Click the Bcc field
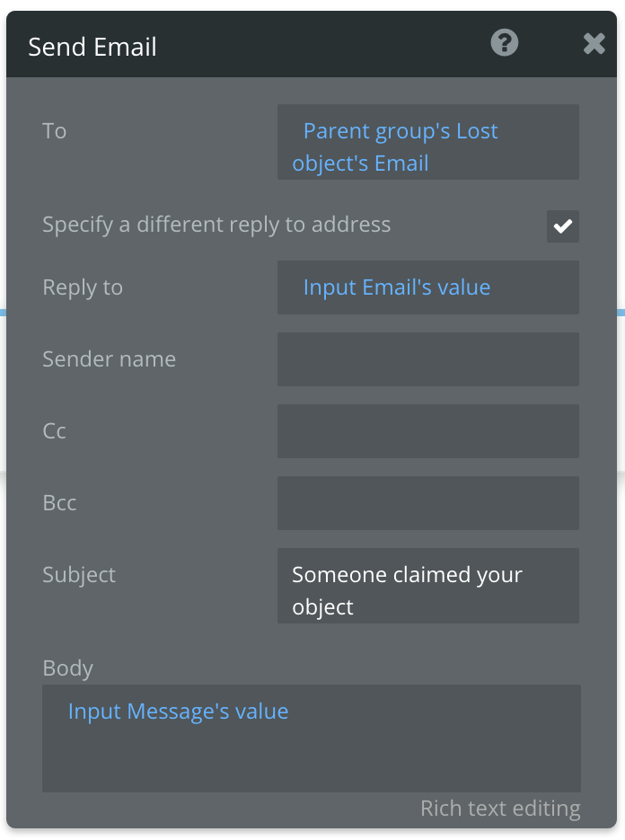Viewport: 625px width, 840px height. [428, 502]
